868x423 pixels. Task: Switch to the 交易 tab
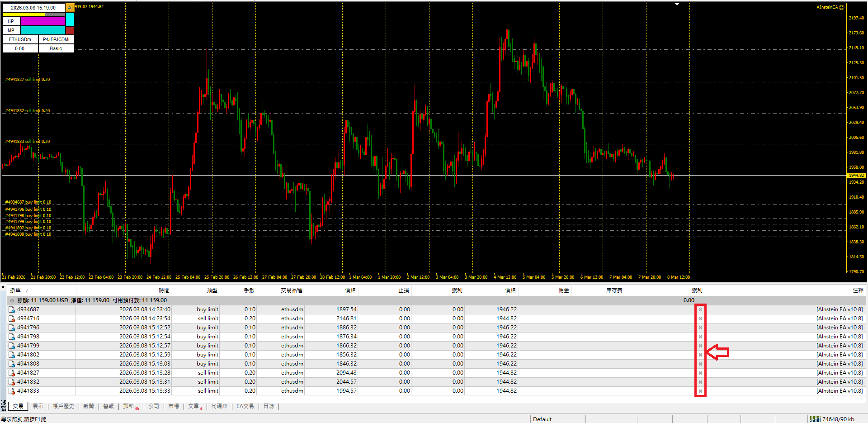pyautogui.click(x=18, y=406)
